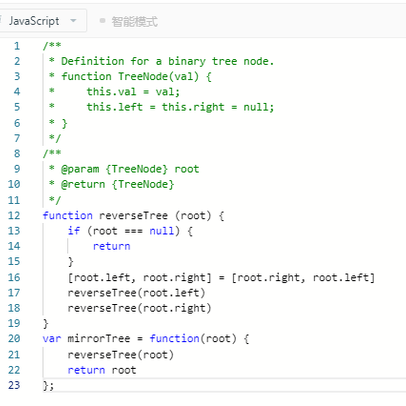
Task: Click closing '};' on line 23
Action: point(48,386)
